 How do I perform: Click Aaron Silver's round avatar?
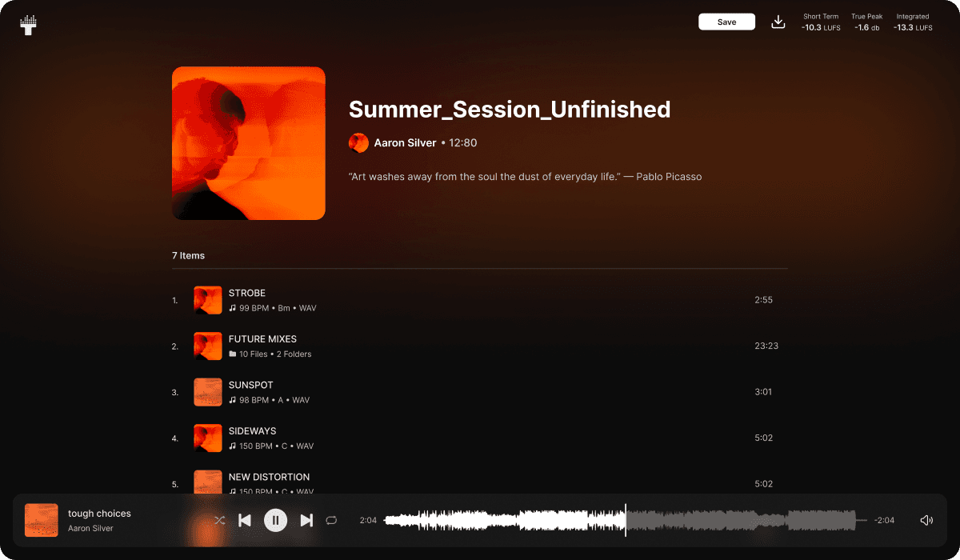click(358, 143)
